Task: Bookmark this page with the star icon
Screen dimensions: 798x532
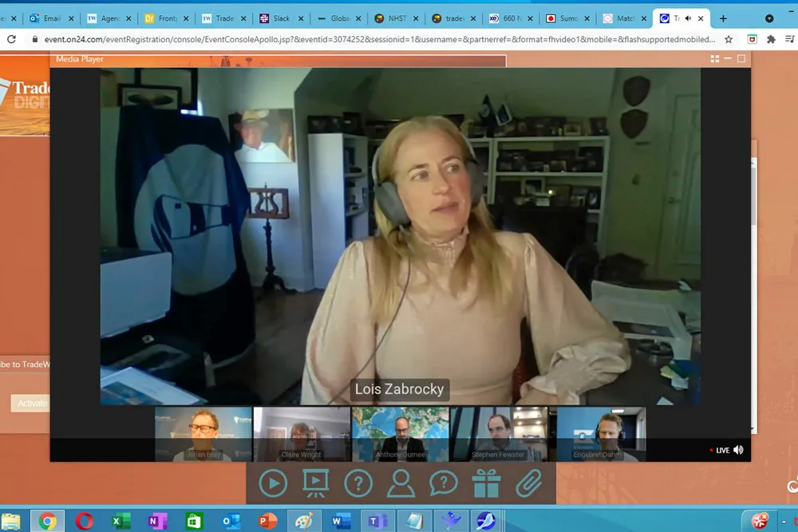Action: [729, 39]
